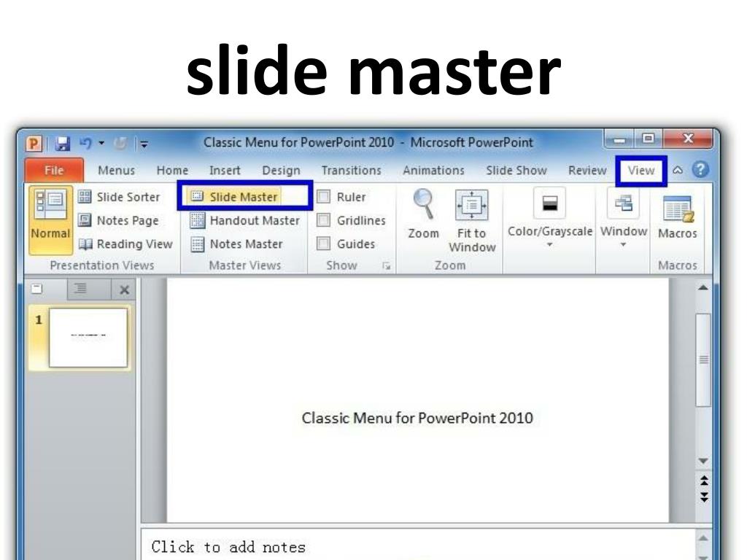Image resolution: width=747 pixels, height=560 pixels.
Task: Save the presentation via Quick Access
Action: (x=62, y=143)
